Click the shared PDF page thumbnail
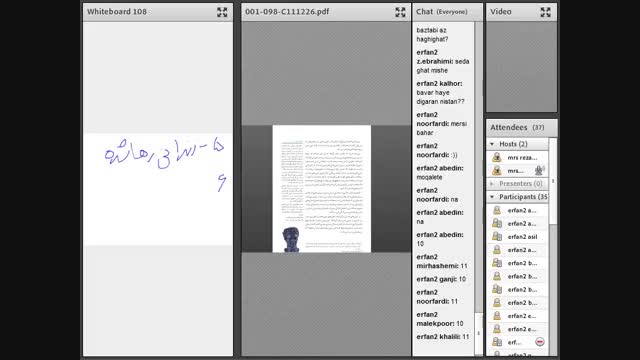640x360 pixels. (322, 189)
